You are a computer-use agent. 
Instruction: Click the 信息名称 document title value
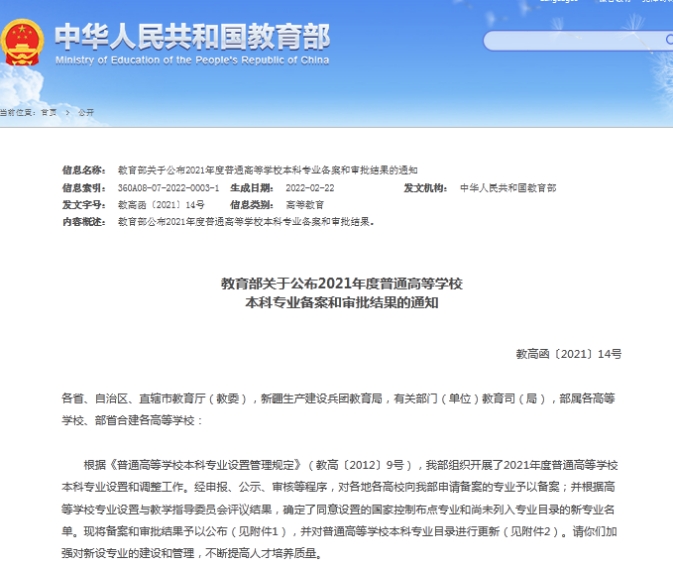click(x=266, y=171)
